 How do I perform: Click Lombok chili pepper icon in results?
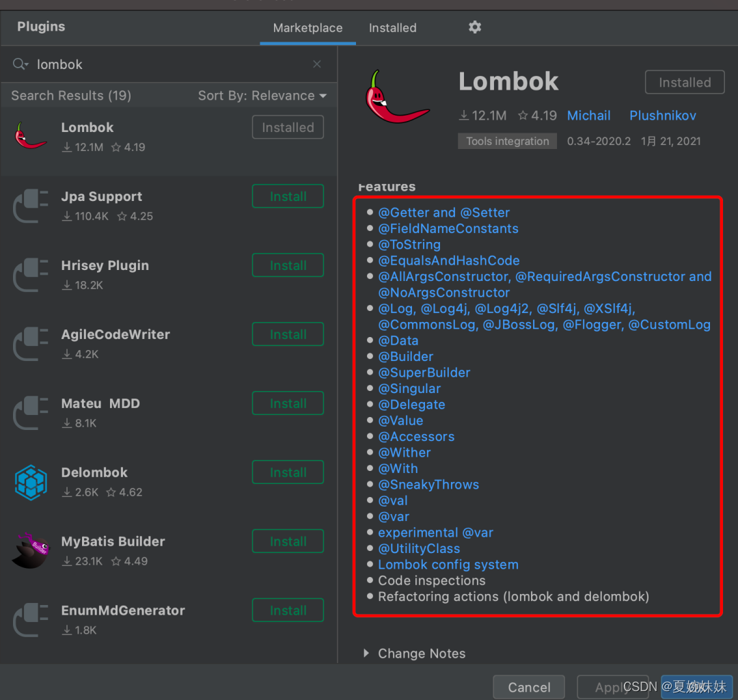click(31, 137)
